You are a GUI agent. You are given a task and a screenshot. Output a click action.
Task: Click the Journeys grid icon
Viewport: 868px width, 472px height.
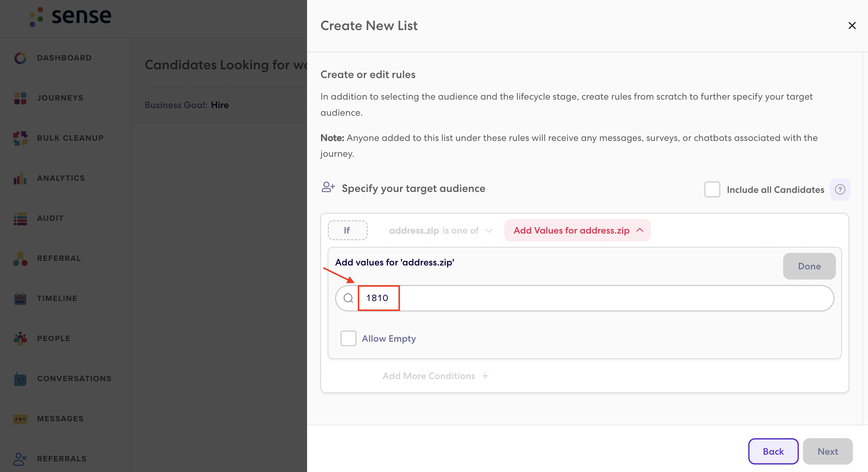coord(20,98)
